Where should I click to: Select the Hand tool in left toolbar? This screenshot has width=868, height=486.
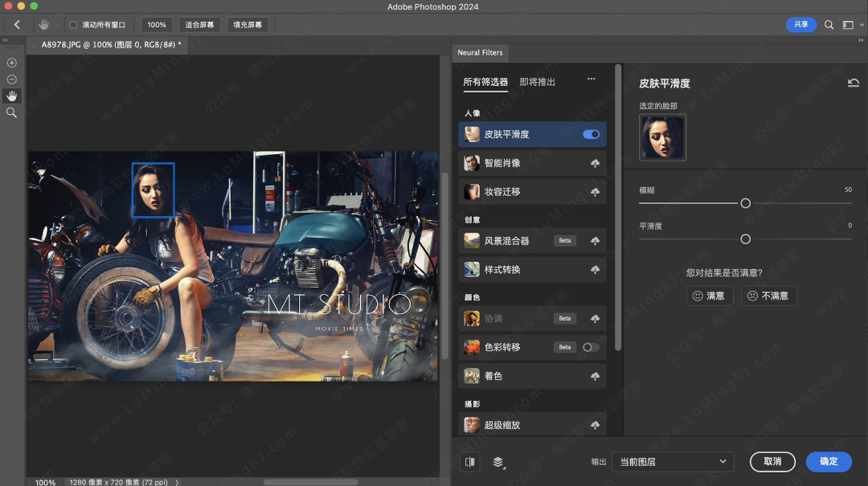tap(11, 96)
